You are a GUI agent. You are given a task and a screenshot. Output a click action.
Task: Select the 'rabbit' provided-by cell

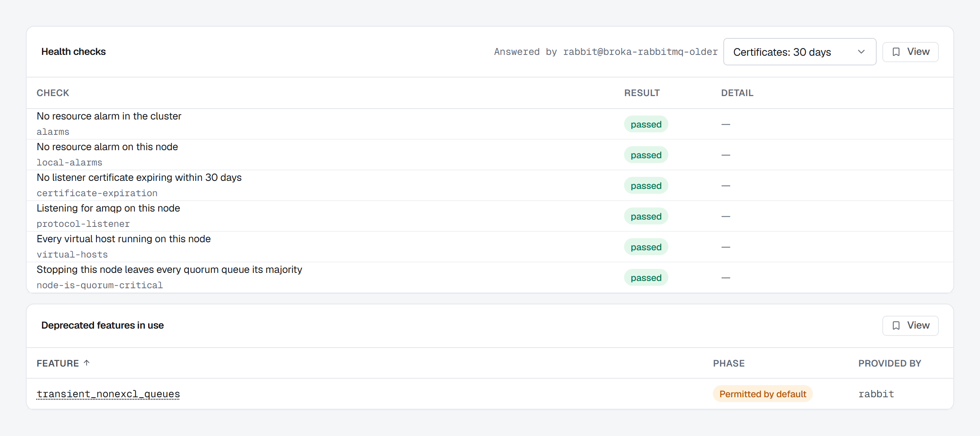click(x=876, y=394)
